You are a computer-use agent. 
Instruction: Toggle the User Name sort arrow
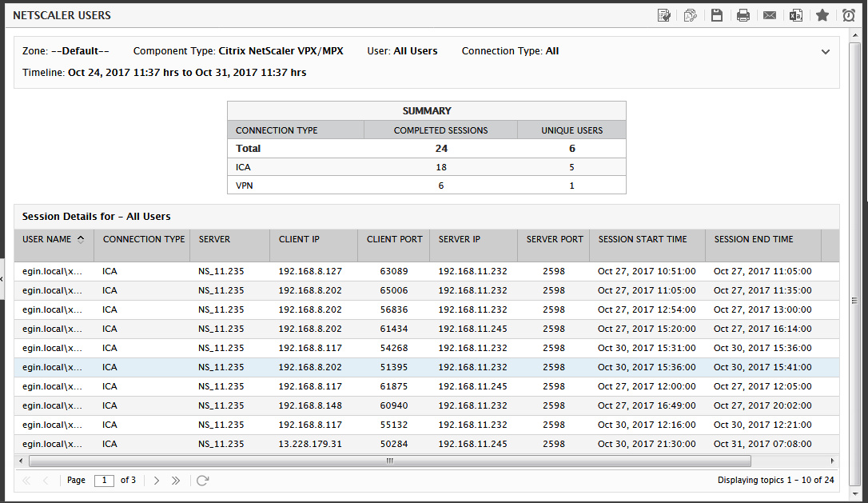[81, 239]
